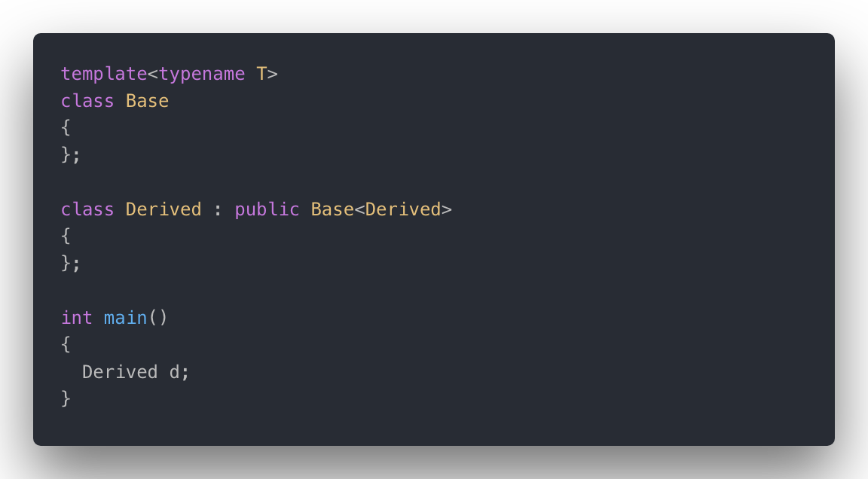
Task: Click the closing brace of class Derived
Action: point(66,264)
